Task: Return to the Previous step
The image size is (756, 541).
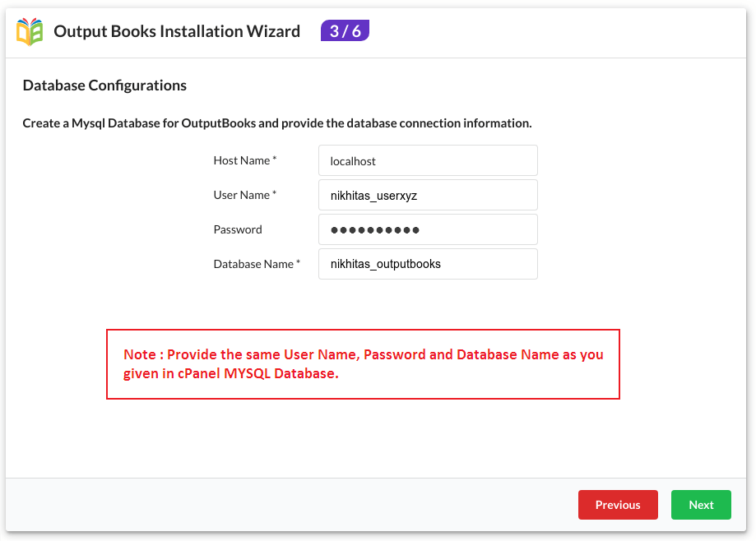Action: pyautogui.click(x=618, y=505)
